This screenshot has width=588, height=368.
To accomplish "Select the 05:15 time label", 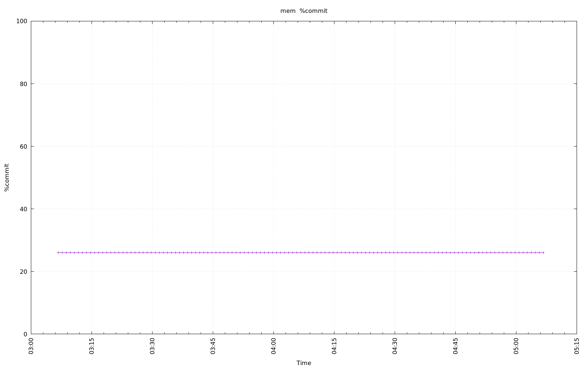I will click(x=577, y=346).
